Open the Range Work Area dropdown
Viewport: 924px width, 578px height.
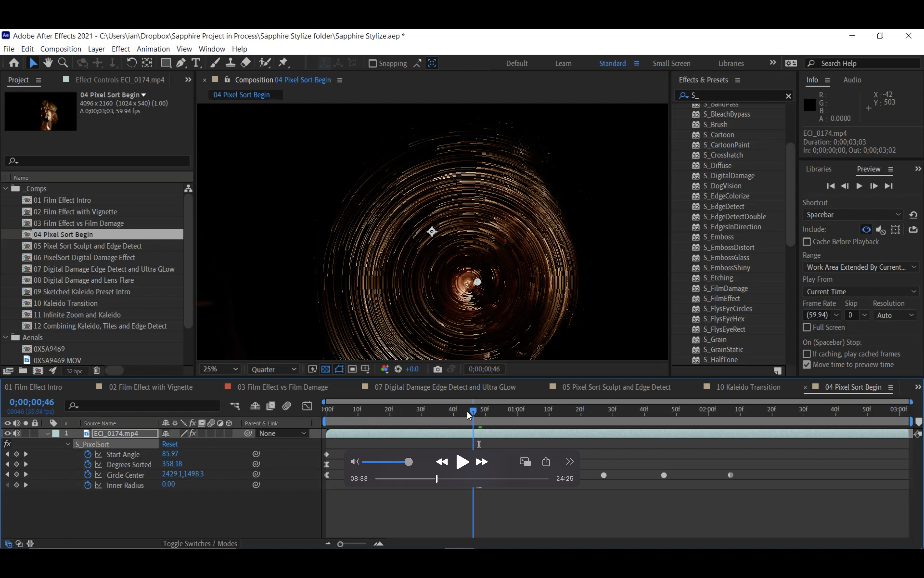coord(861,267)
